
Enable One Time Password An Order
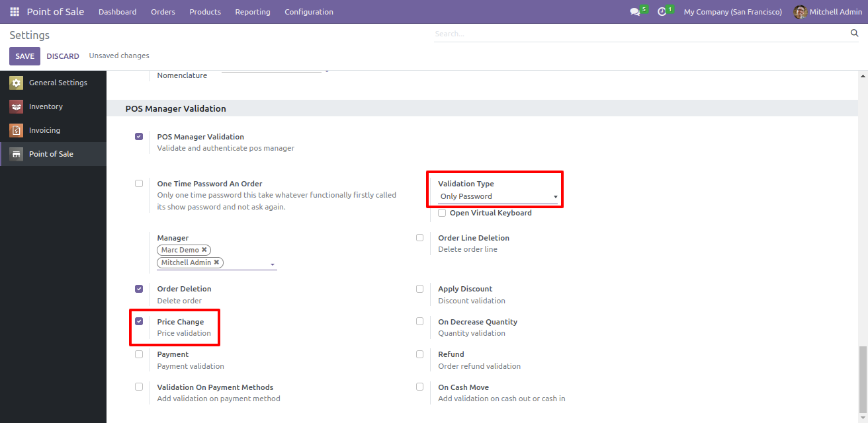(139, 184)
